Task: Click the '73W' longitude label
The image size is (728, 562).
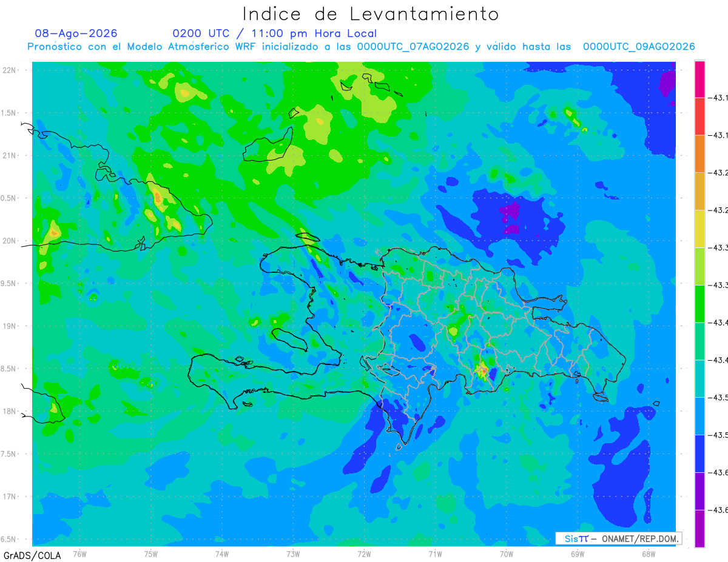Action: [x=293, y=554]
